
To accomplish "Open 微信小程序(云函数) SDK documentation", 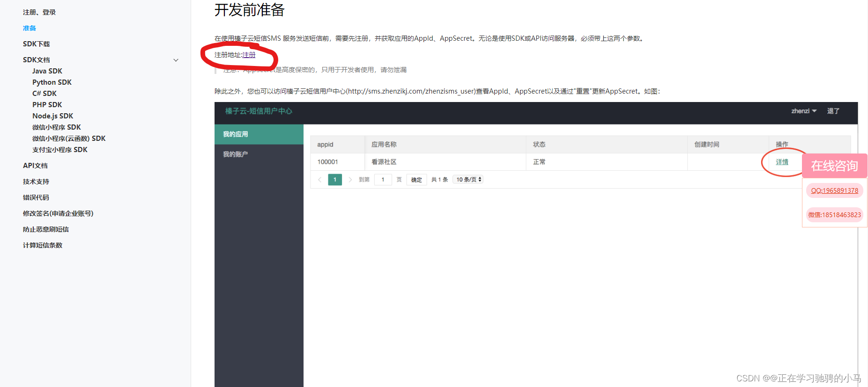I will coord(69,139).
